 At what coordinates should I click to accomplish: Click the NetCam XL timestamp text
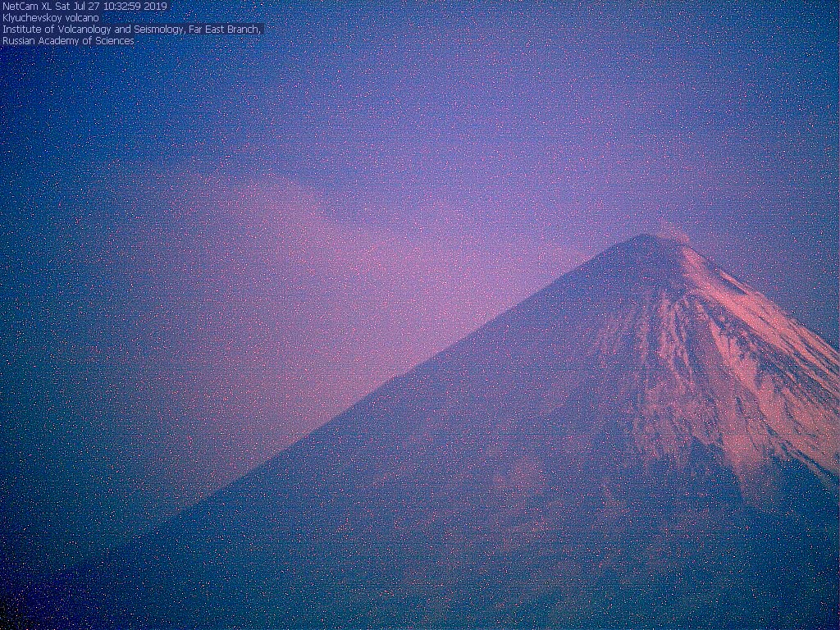pyautogui.click(x=84, y=7)
